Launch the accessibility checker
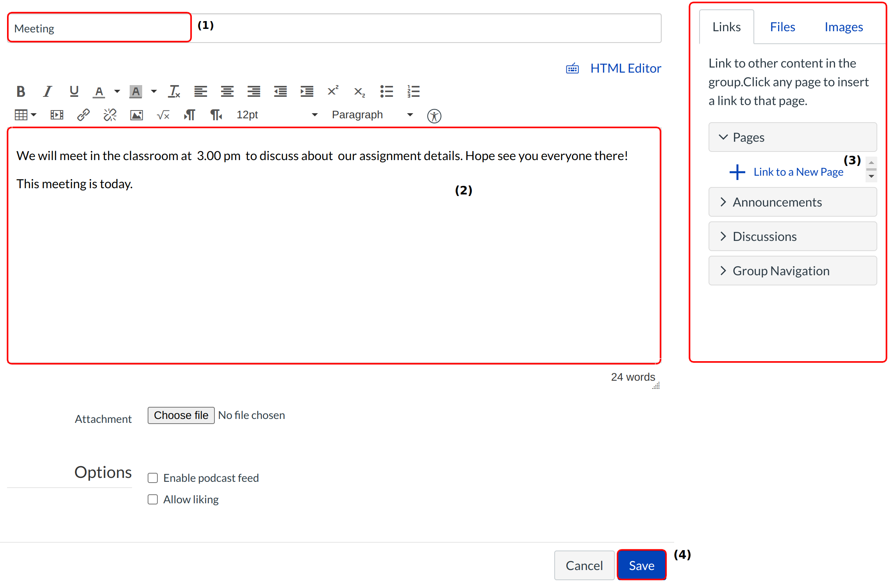Viewport: 889px width, 588px height. click(434, 116)
